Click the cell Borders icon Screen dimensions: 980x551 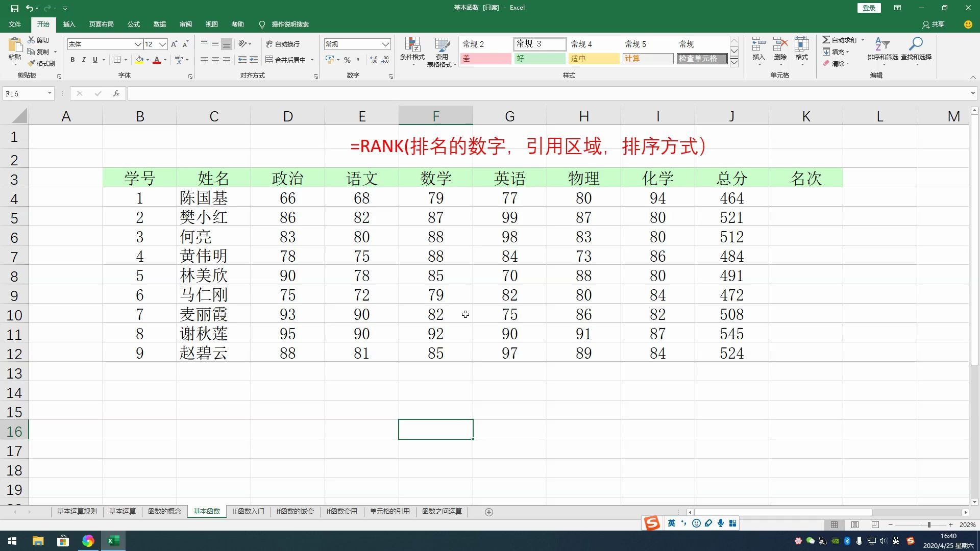117,60
